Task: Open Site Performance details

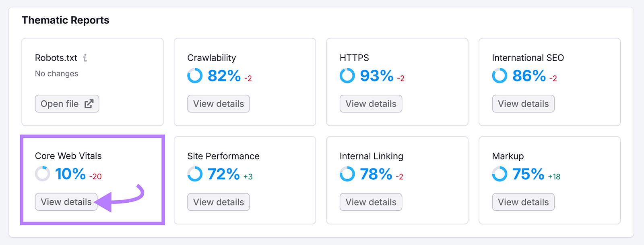Action: coord(218,202)
